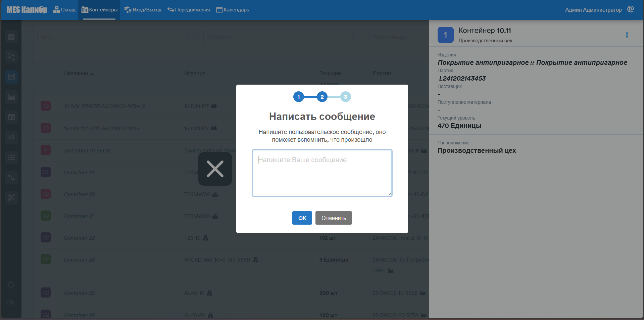Open the Календарь menu tab
This screenshot has height=320, width=644.
click(x=233, y=10)
